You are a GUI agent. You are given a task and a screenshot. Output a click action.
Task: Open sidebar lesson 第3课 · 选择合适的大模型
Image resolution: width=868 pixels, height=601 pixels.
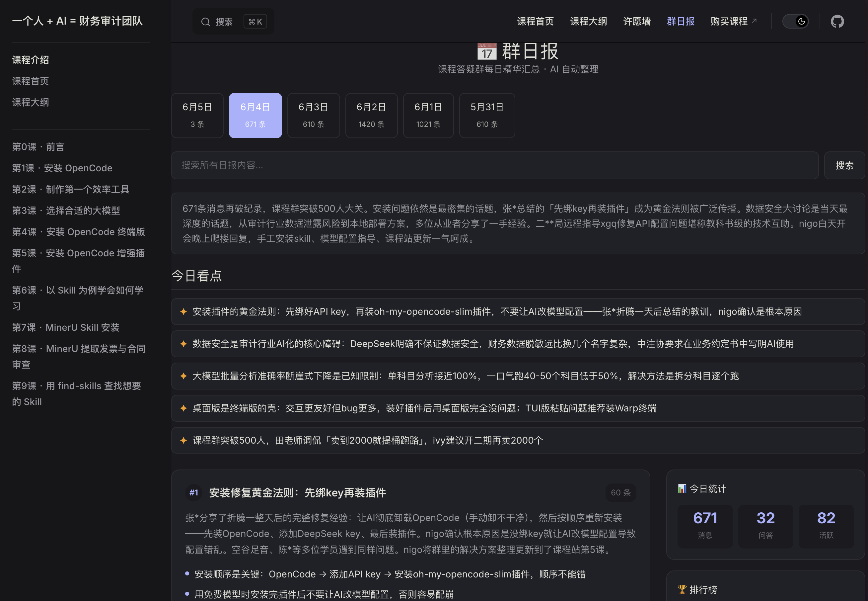[66, 211]
